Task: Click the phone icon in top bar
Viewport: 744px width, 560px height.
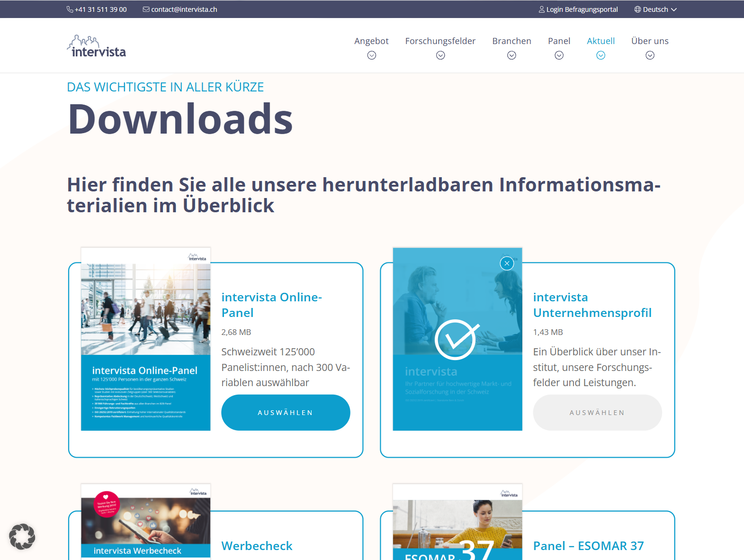Action: coord(70,9)
